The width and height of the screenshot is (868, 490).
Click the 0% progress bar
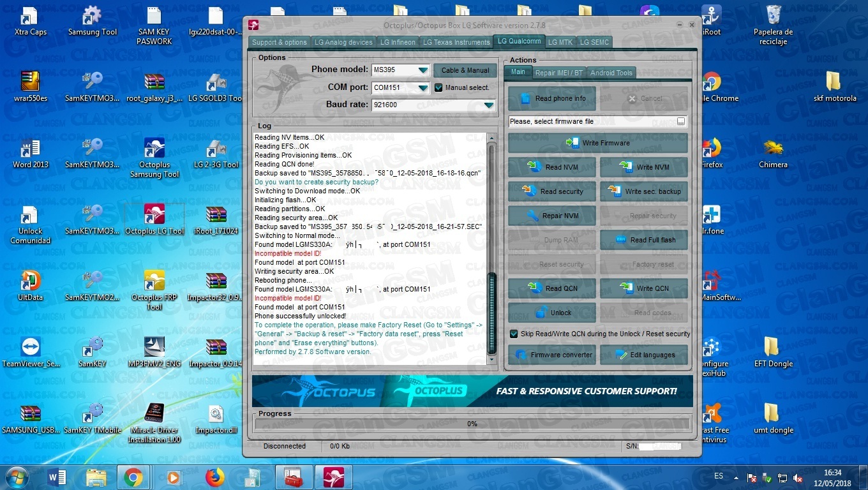click(x=472, y=424)
